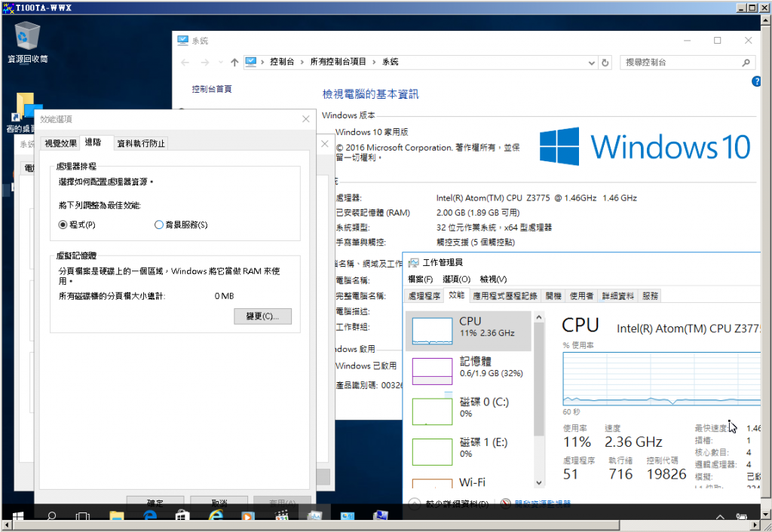The image size is (772, 532).
Task: Open the 檔案(F) menu in Task Manager
Action: click(x=420, y=279)
